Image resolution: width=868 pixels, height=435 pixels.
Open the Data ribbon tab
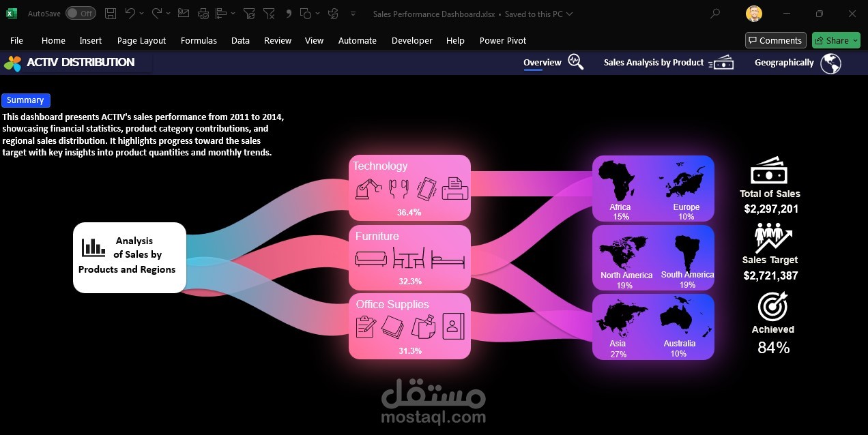pyautogui.click(x=240, y=40)
